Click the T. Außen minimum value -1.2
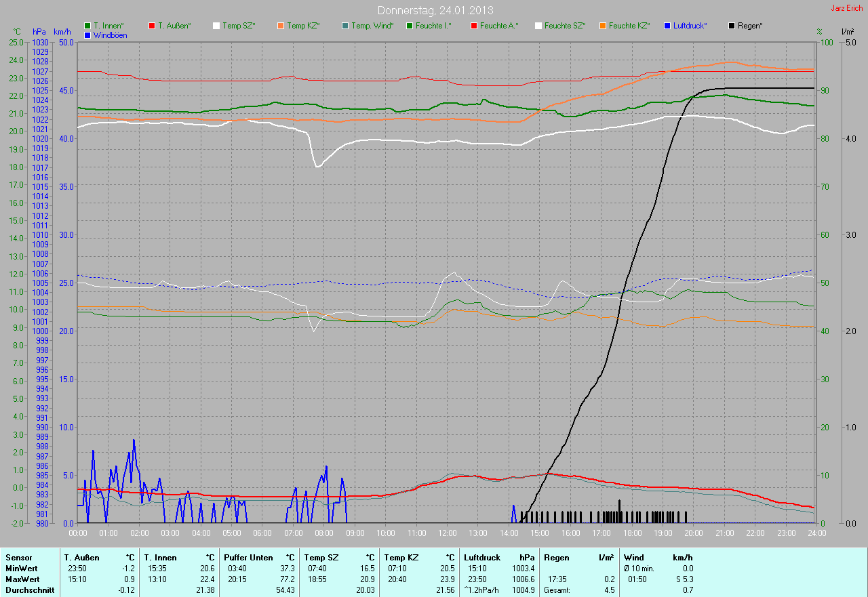 click(130, 569)
